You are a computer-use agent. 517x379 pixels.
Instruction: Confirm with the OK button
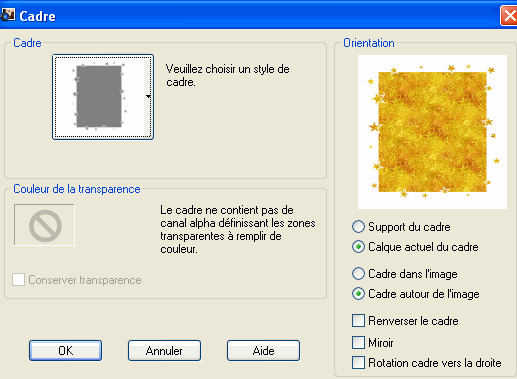point(65,350)
